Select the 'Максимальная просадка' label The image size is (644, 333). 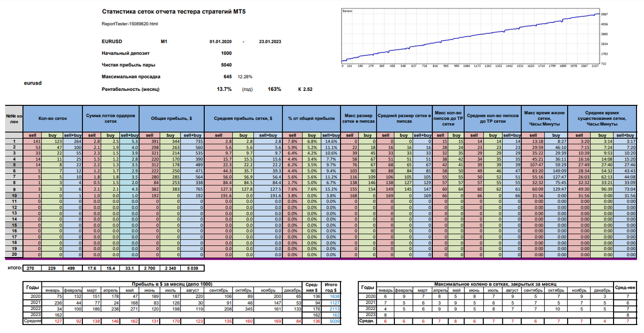131,77
